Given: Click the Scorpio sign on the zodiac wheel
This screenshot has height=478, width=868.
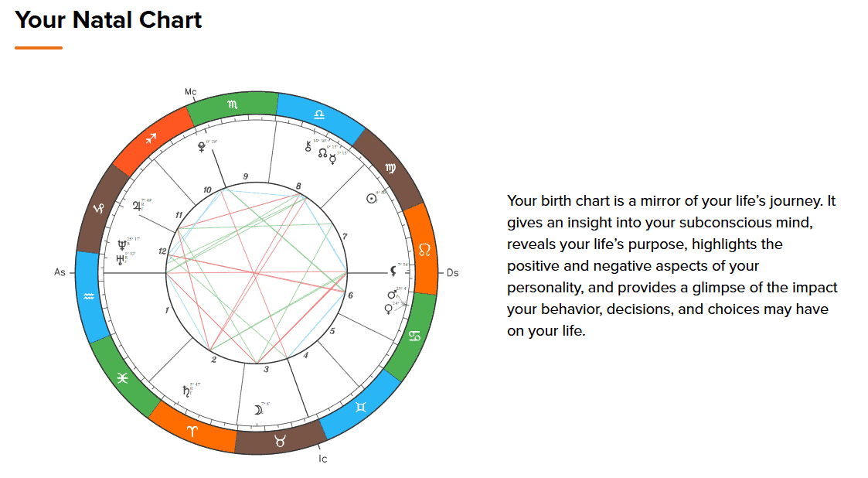Looking at the screenshot, I should [x=233, y=104].
